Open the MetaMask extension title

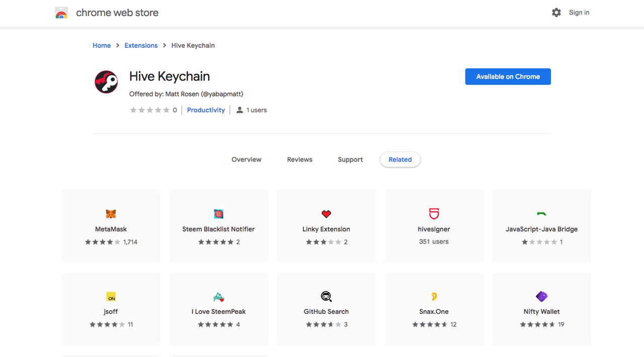tap(111, 229)
